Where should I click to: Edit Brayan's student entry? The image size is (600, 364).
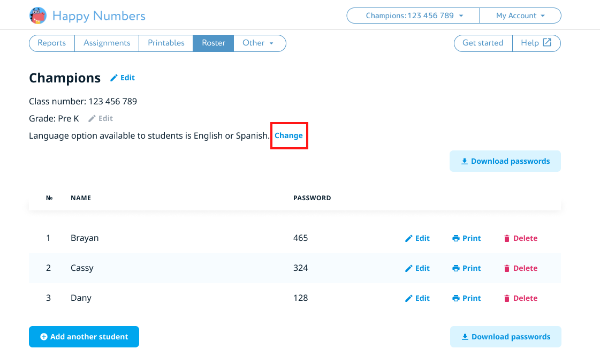coord(417,238)
